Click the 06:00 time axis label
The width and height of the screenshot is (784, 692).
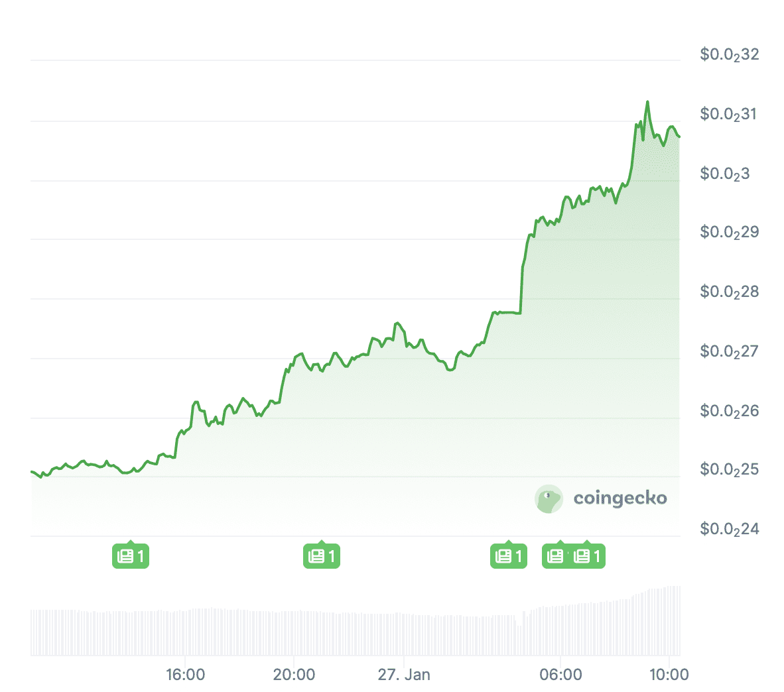[x=560, y=675]
